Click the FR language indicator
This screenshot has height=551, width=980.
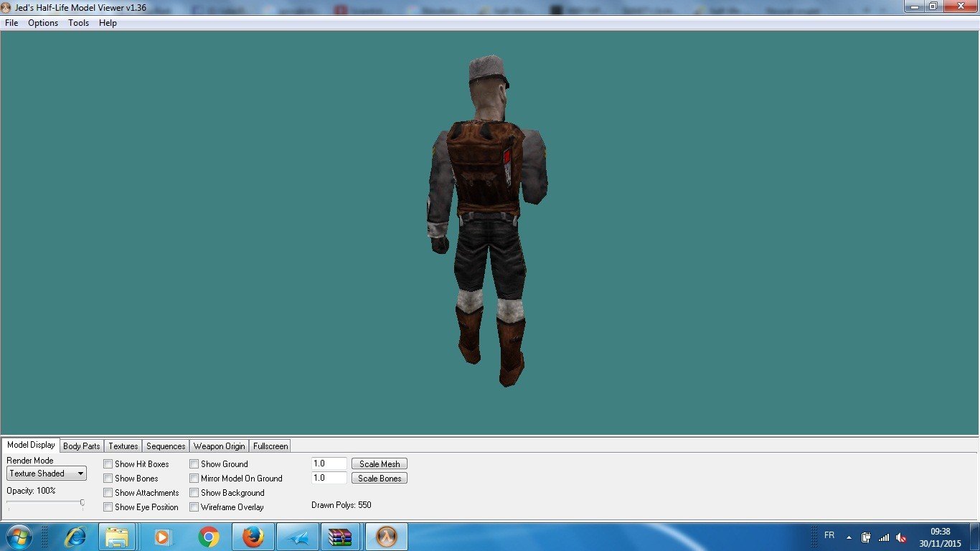[x=829, y=535]
